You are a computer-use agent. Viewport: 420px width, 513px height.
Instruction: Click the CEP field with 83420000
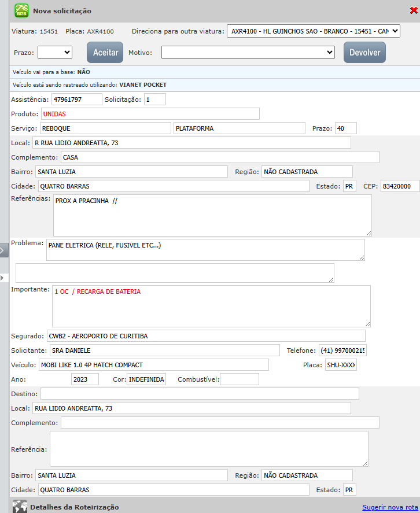click(x=400, y=186)
